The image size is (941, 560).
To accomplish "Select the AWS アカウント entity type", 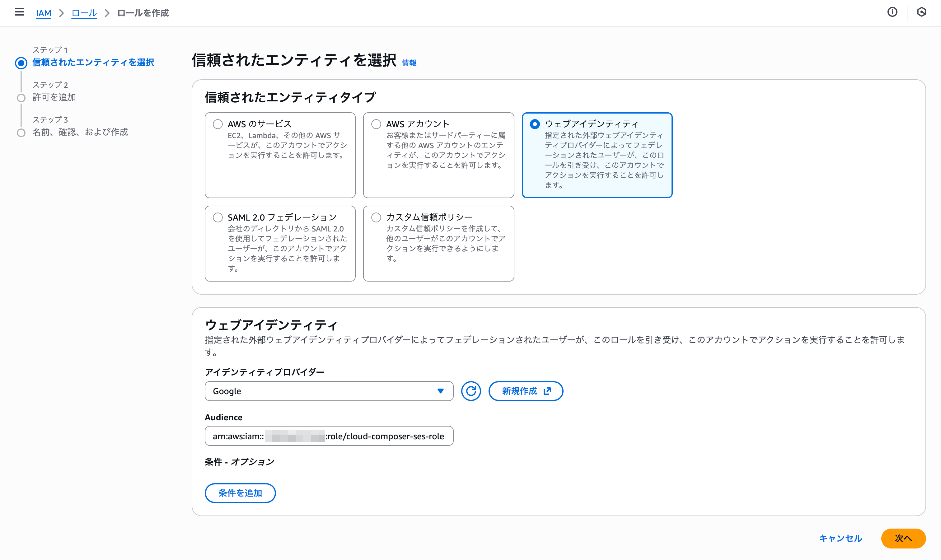I will [376, 124].
